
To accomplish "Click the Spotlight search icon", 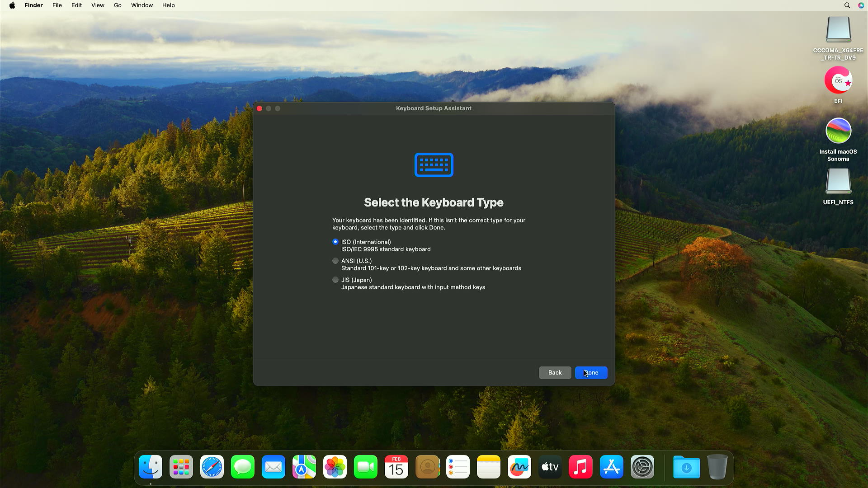I will 847,5.
